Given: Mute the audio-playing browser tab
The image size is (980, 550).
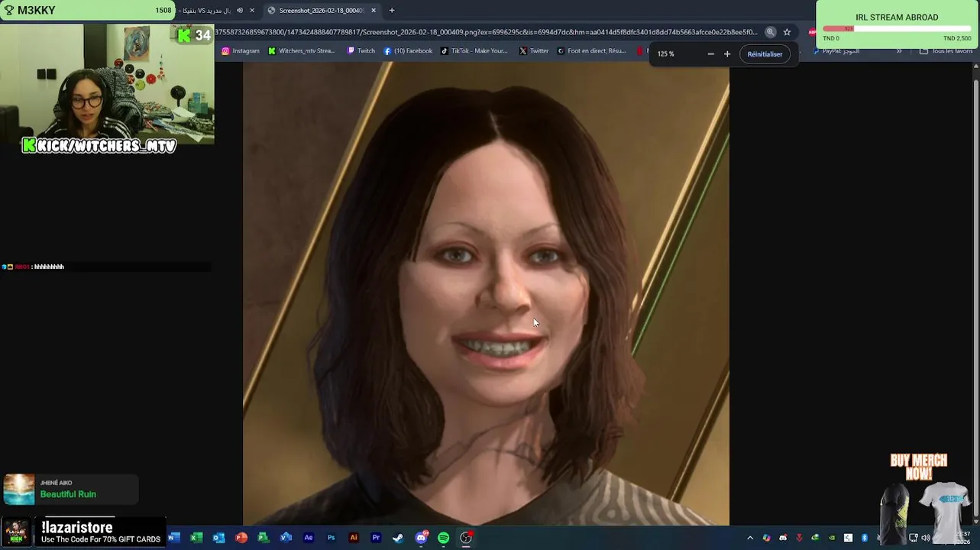Looking at the screenshot, I should click(240, 11).
